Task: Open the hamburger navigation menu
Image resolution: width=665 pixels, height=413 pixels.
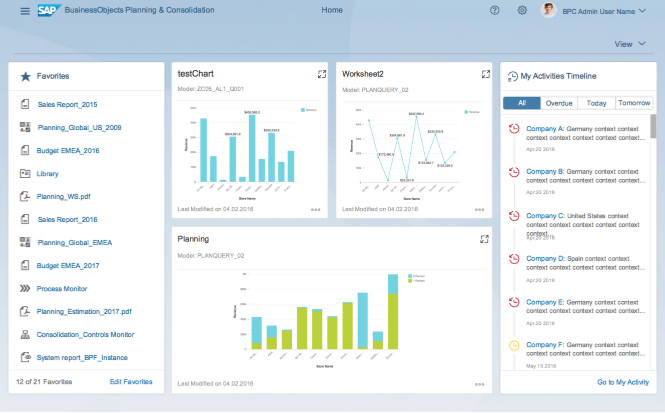Action: [25, 11]
